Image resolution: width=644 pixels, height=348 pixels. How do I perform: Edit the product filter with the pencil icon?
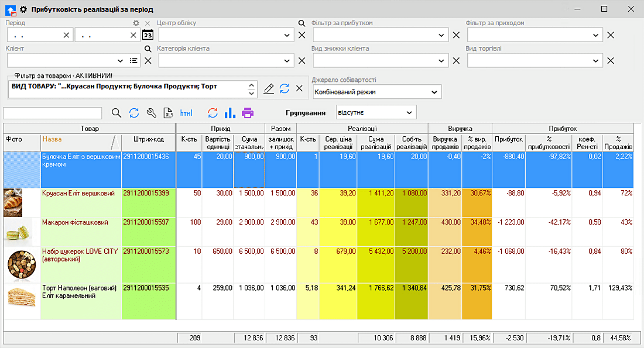269,88
